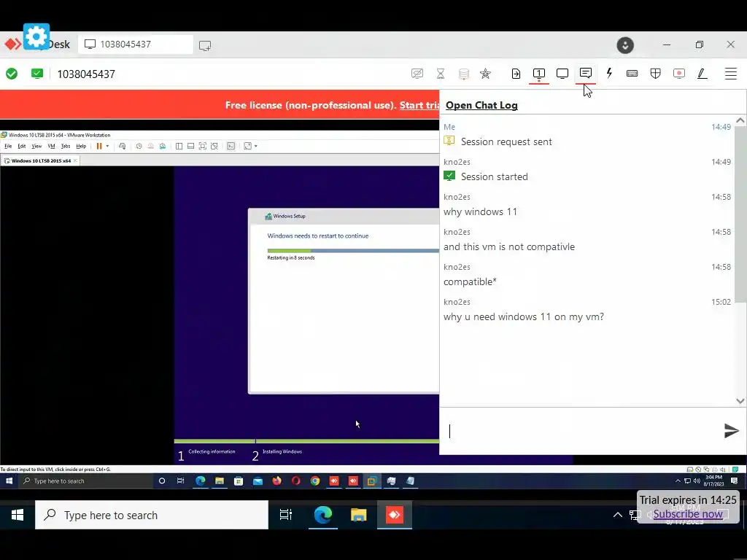Open File Explorer on host taskbar
Viewport: 747px width, 560px height.
point(358,515)
